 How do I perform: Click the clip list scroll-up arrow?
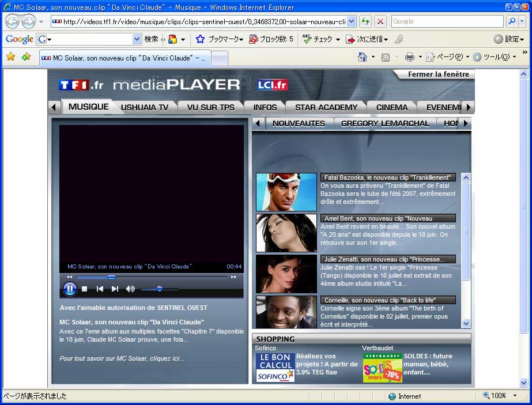[466, 177]
